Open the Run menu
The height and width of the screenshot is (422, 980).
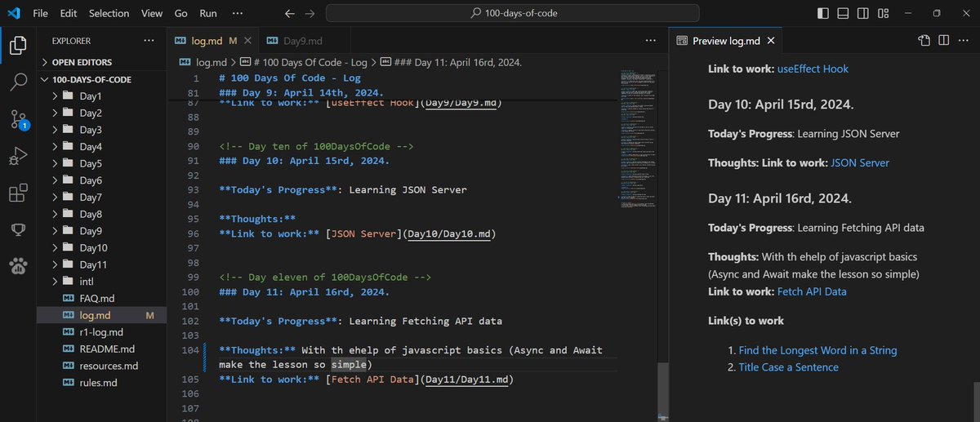(208, 13)
